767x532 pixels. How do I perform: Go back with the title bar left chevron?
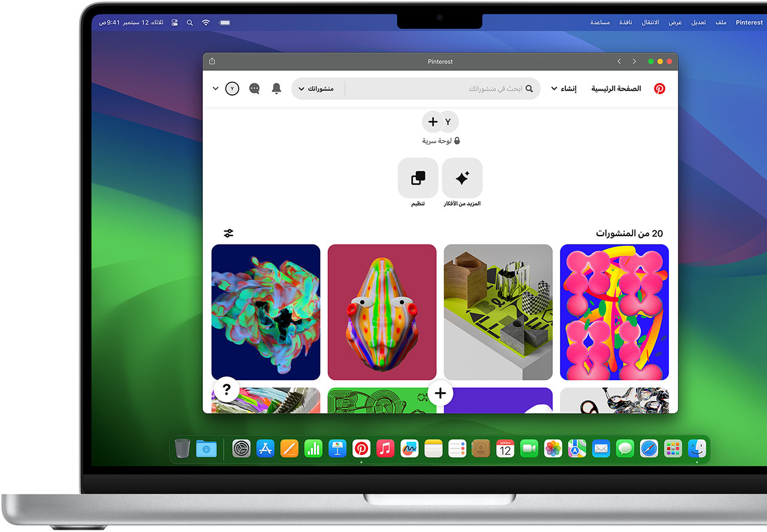pyautogui.click(x=619, y=62)
